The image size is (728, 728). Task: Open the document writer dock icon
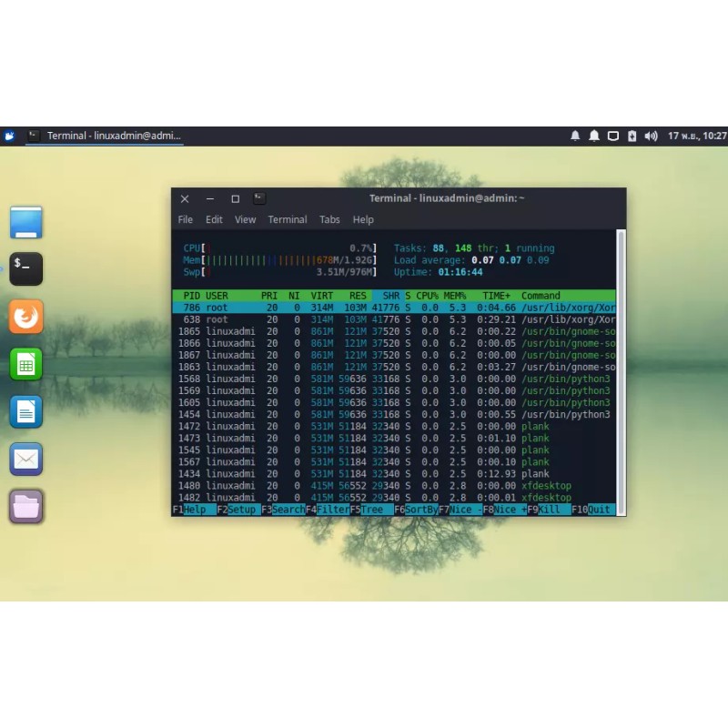point(25,412)
